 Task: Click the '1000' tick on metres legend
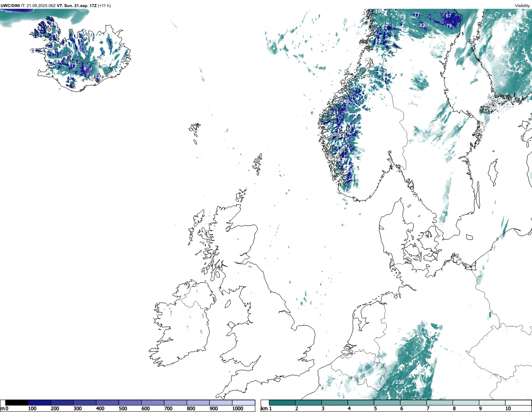click(238, 409)
